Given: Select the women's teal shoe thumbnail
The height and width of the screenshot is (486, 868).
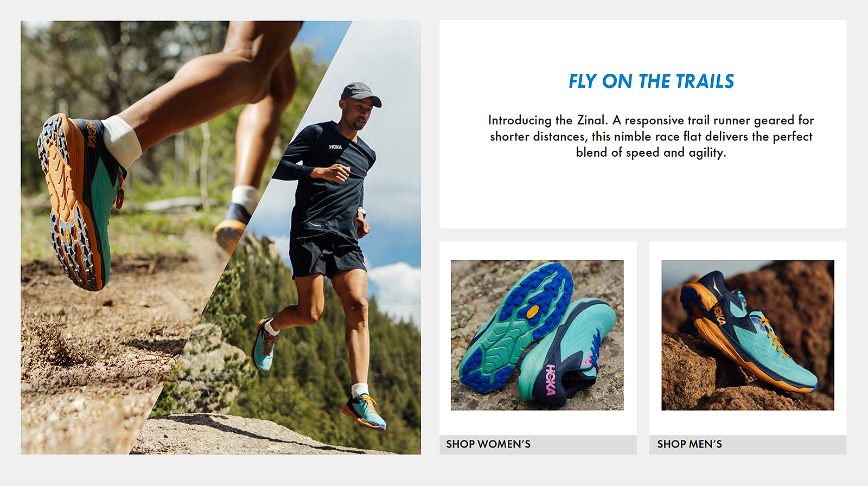Looking at the screenshot, I should (x=537, y=335).
